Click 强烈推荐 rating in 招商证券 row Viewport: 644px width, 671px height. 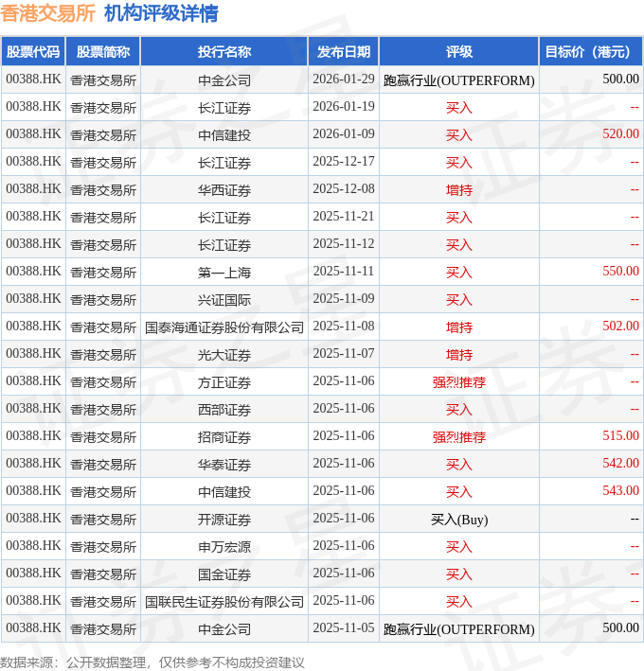459,437
